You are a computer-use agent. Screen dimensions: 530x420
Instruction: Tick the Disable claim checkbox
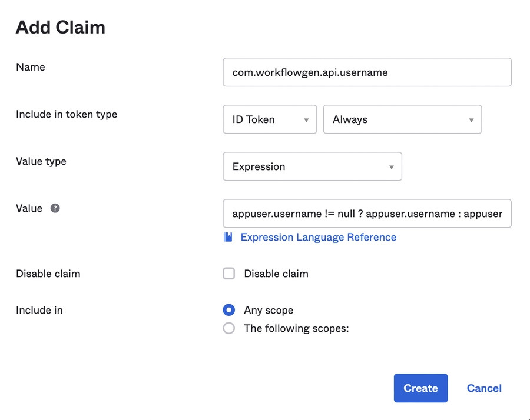click(229, 274)
